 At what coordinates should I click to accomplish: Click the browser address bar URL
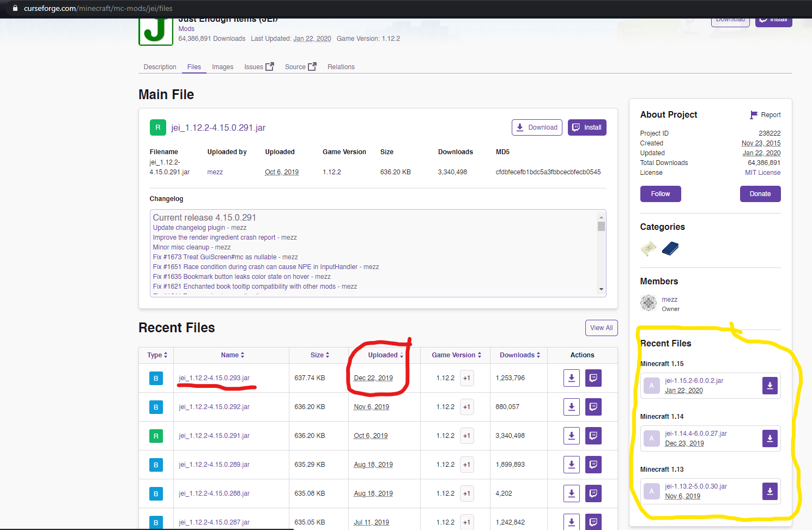pos(98,8)
